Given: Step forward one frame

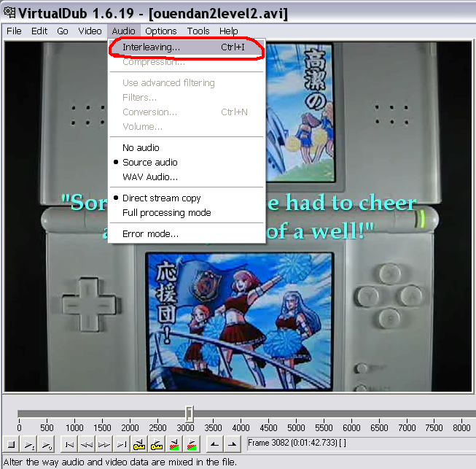Looking at the screenshot, I should pos(104,444).
